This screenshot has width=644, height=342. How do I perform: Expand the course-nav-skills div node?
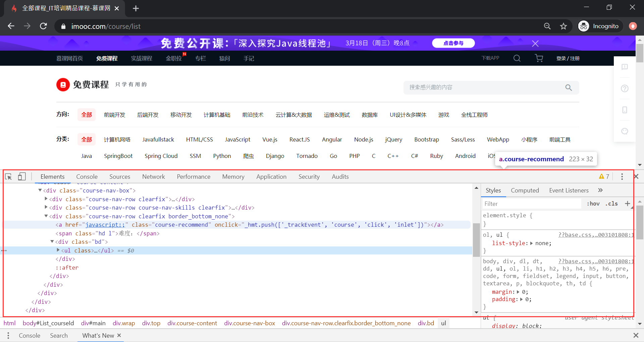pos(46,208)
